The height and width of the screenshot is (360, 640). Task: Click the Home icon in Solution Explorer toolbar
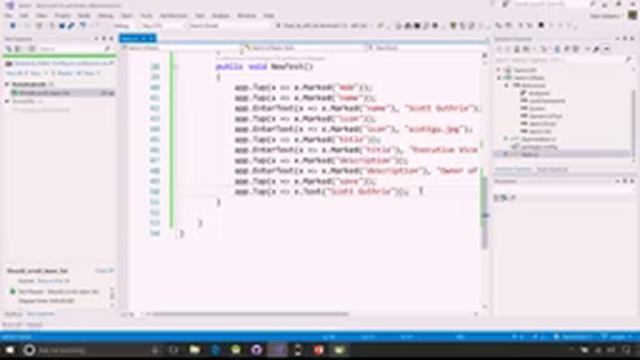[517, 49]
